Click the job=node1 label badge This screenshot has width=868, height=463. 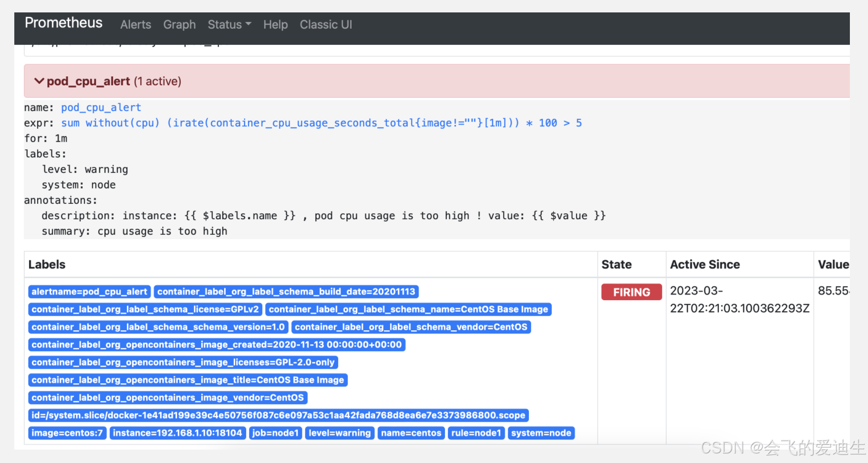tap(275, 433)
